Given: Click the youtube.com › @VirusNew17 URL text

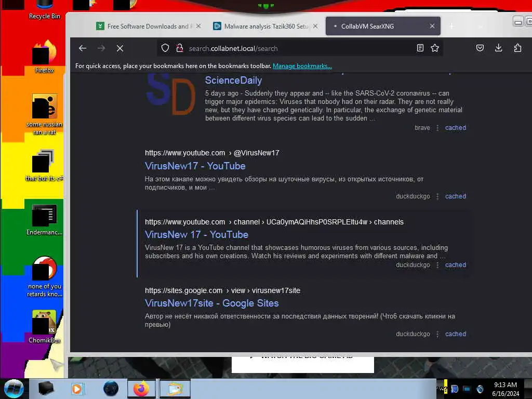Looking at the screenshot, I should point(212,153).
